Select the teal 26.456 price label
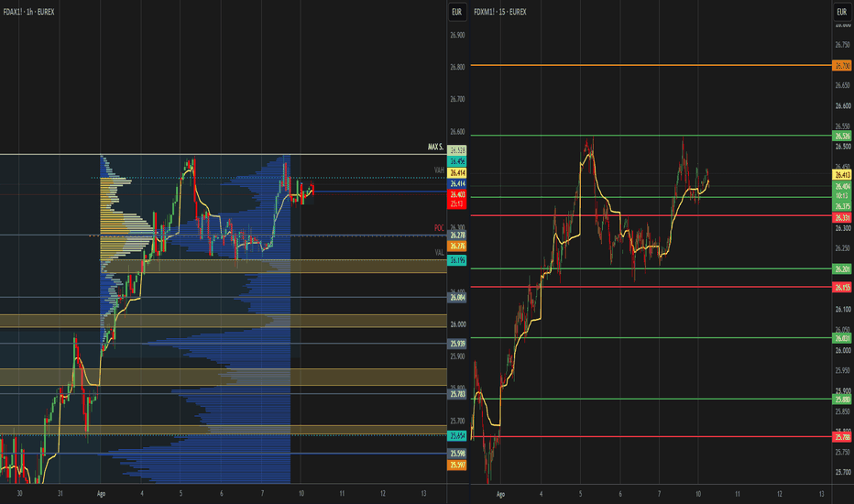Image resolution: width=854 pixels, height=504 pixels. [x=457, y=161]
